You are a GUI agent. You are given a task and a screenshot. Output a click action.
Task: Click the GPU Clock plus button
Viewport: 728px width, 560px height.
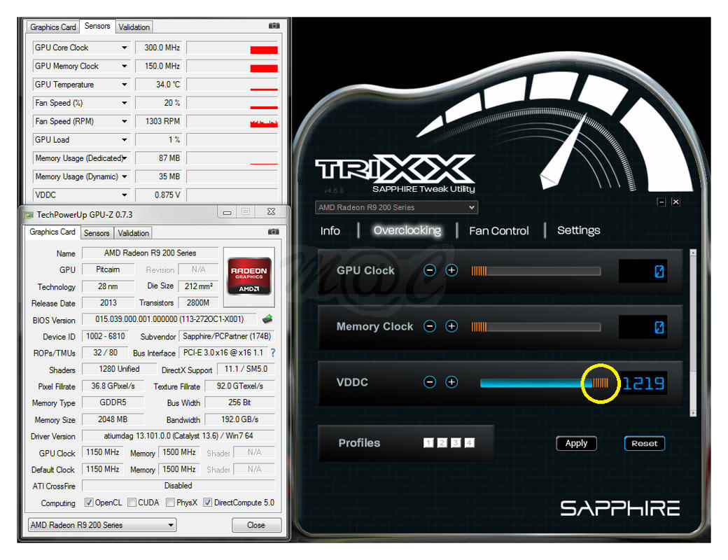pyautogui.click(x=451, y=270)
